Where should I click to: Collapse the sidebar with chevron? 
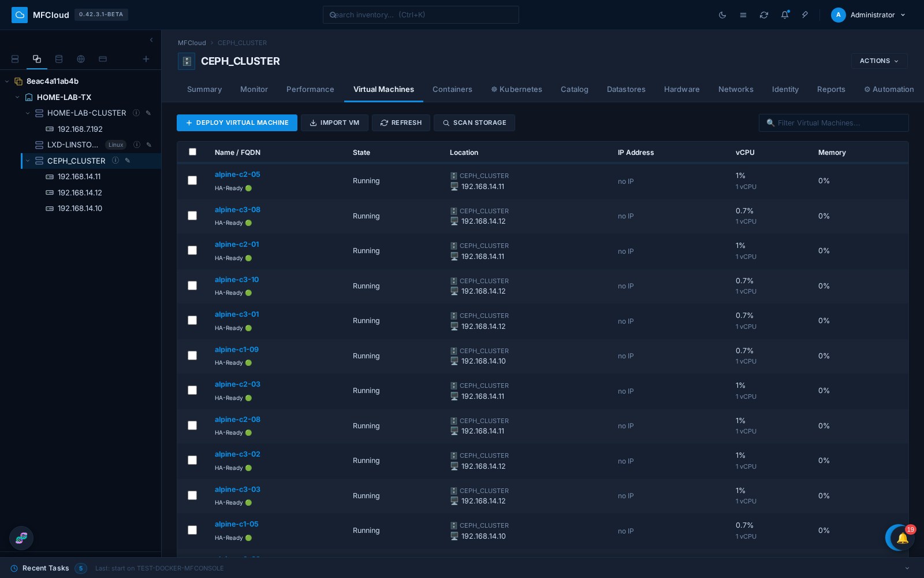pos(151,40)
